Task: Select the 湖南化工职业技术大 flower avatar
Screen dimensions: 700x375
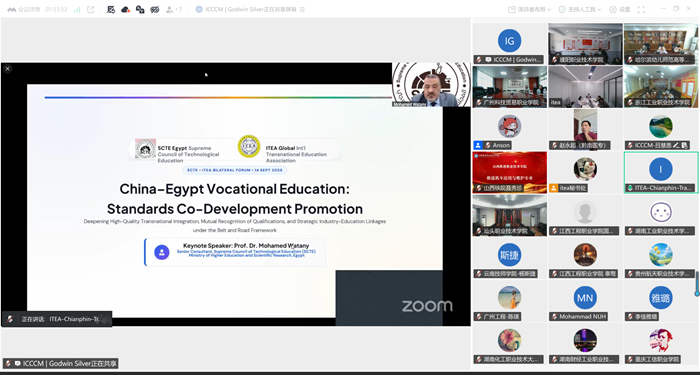Action: point(509,341)
